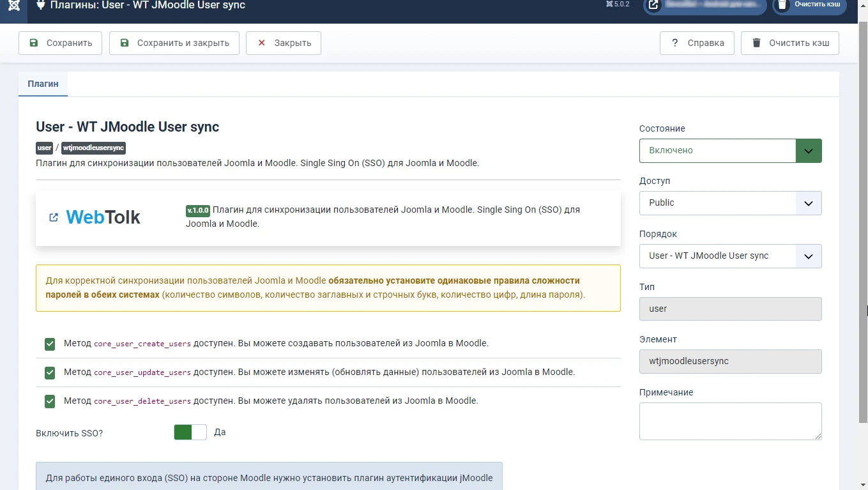The image size is (868, 490).
Task: Click Сохранить и закрыть button
Action: [x=174, y=43]
